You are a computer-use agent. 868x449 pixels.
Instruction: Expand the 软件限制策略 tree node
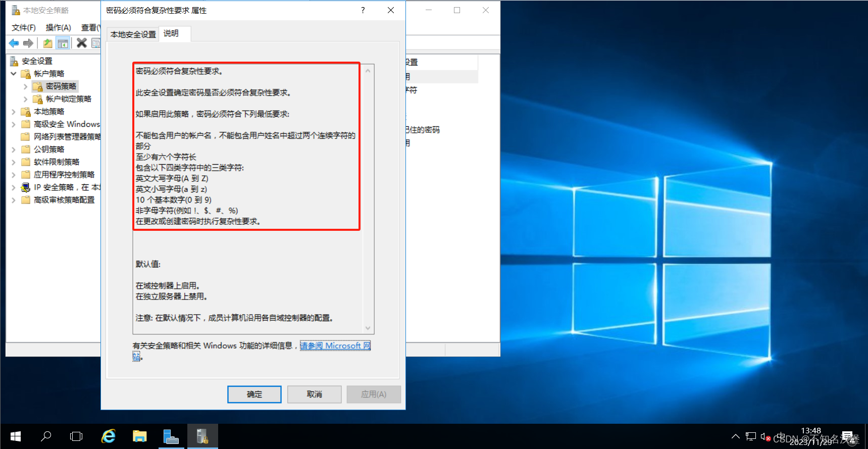[14, 162]
